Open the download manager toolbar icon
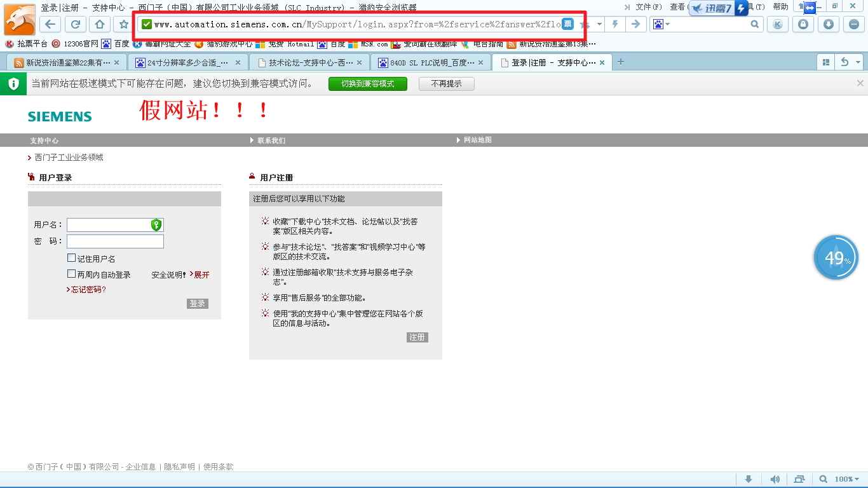 click(x=829, y=24)
